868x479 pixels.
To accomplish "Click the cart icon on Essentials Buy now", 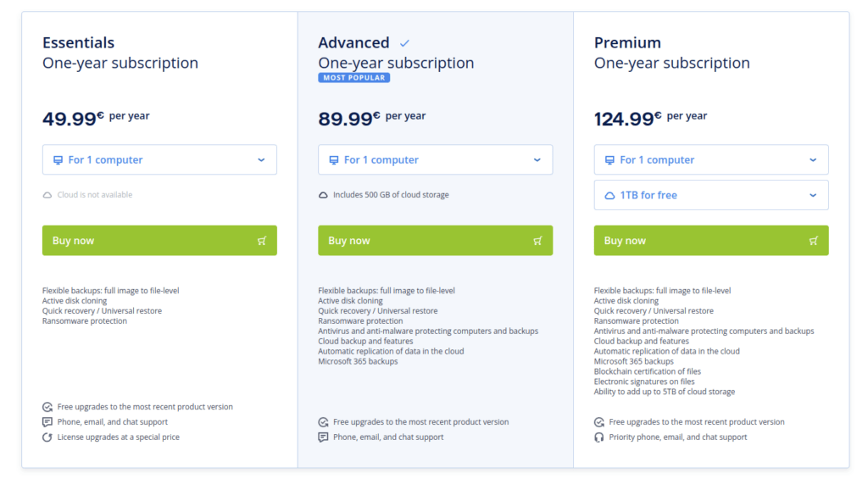I will click(262, 240).
